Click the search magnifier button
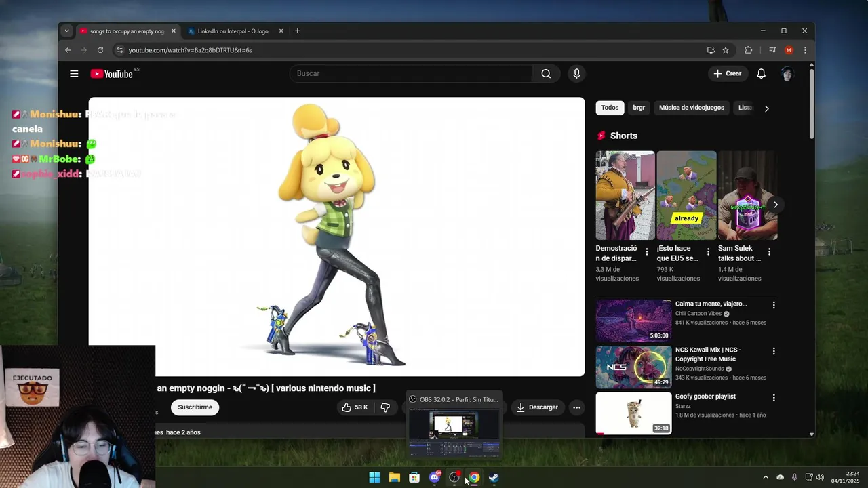 point(546,74)
